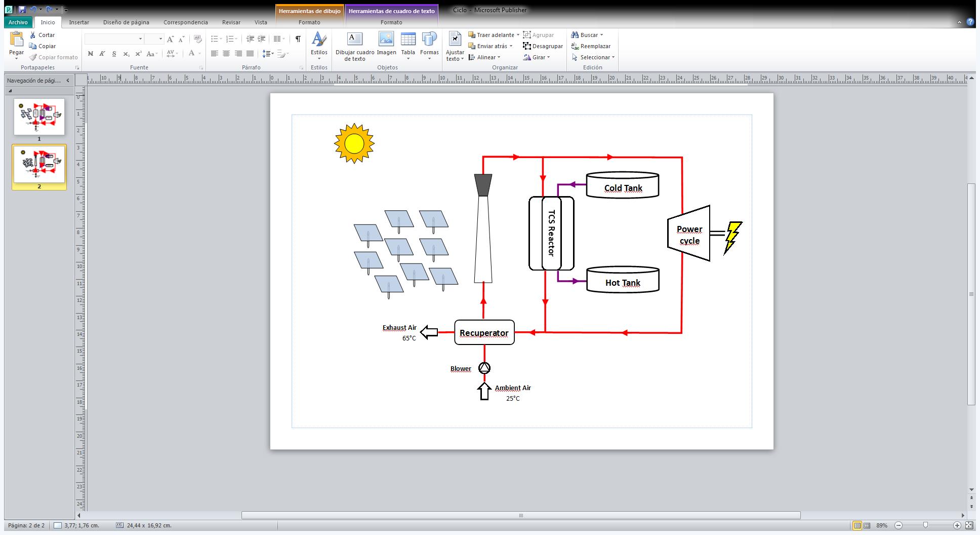Viewport: 980px width, 535px height.
Task: Click the Save icon in the quick access toolbar
Action: point(22,10)
